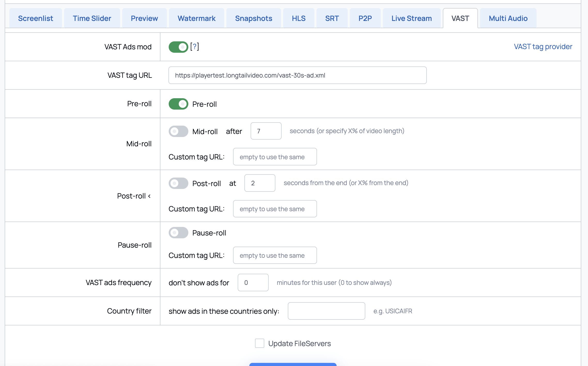Select the Live Stream tab
588x366 pixels.
pos(411,18)
